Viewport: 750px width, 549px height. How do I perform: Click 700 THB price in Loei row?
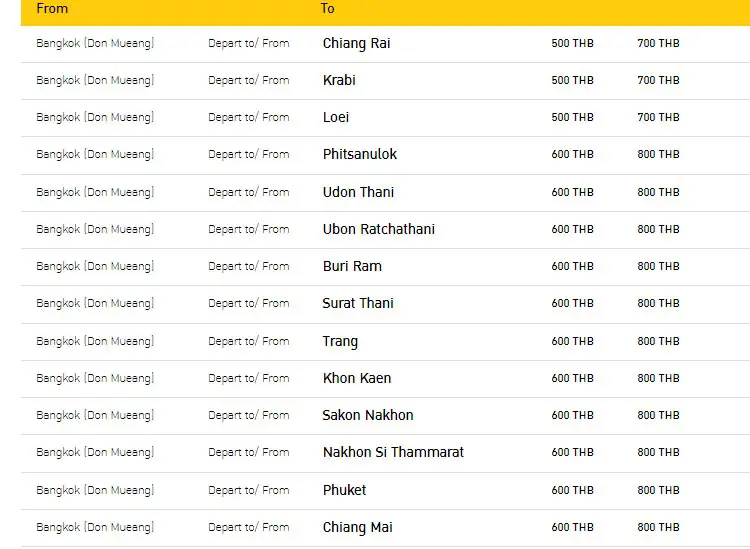[x=658, y=118]
